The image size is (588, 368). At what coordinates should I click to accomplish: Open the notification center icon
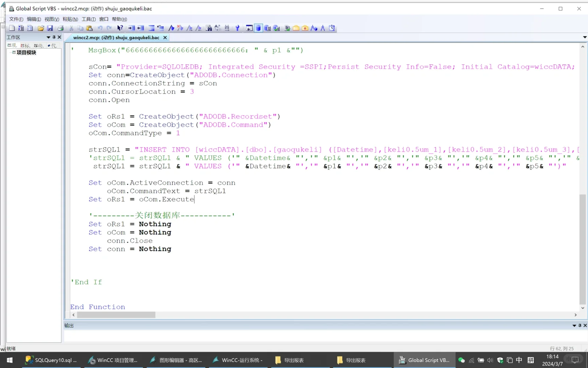[x=575, y=360]
